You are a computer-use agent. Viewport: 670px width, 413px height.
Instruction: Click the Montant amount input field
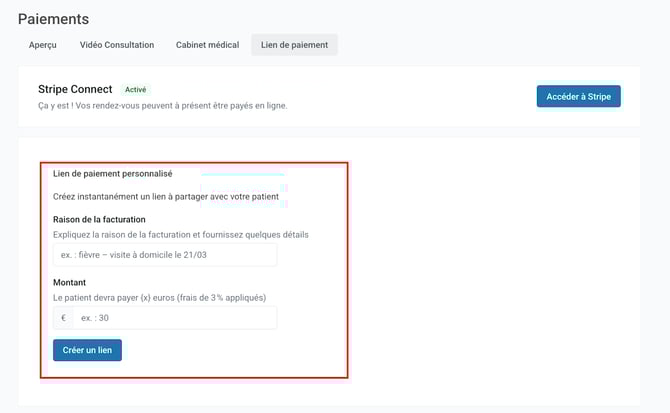[174, 318]
